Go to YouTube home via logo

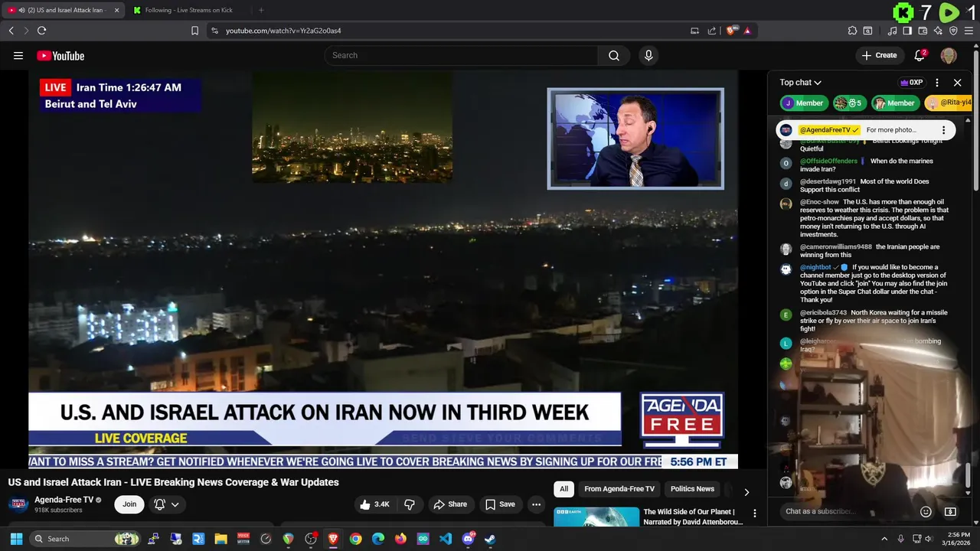tap(60, 55)
